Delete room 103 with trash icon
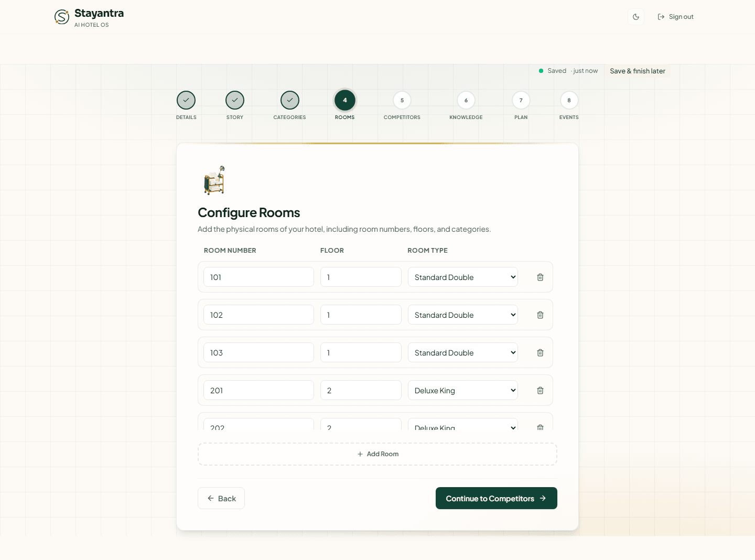755x560 pixels. (540, 352)
